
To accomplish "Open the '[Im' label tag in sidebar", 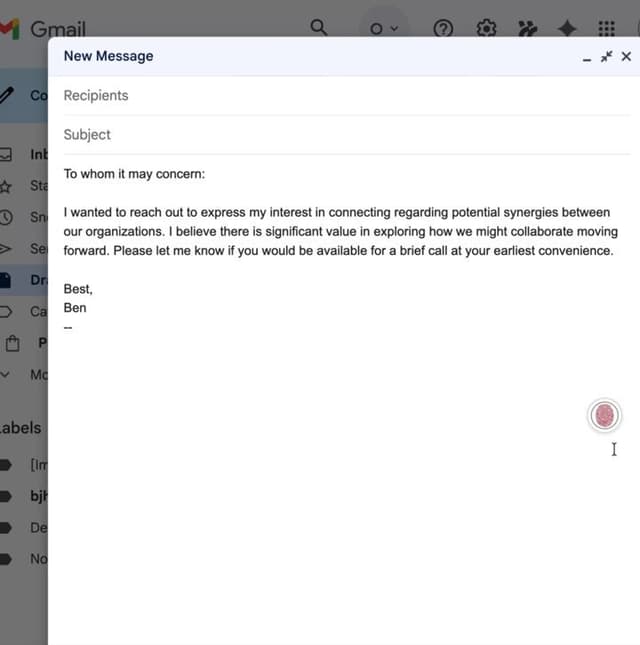I will pyautogui.click(x=6, y=465).
